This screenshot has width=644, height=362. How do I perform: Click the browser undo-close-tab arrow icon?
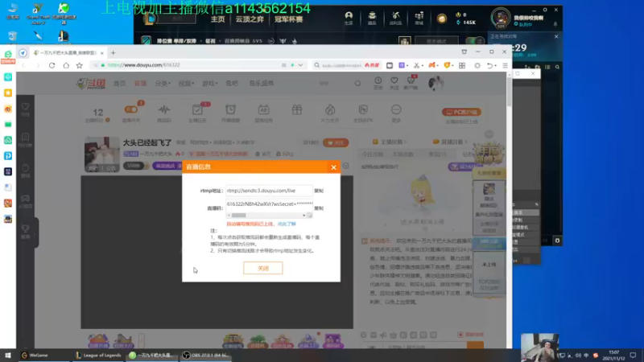point(489,65)
